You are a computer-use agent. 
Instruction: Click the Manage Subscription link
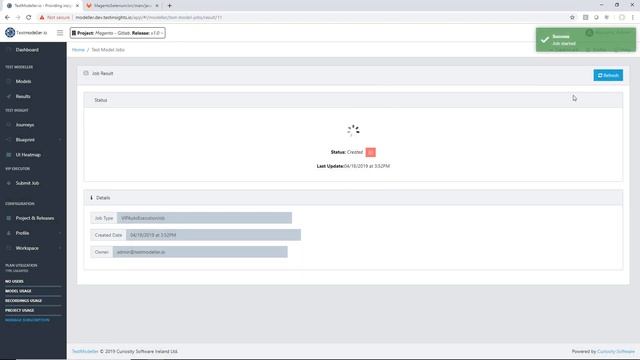27,320
